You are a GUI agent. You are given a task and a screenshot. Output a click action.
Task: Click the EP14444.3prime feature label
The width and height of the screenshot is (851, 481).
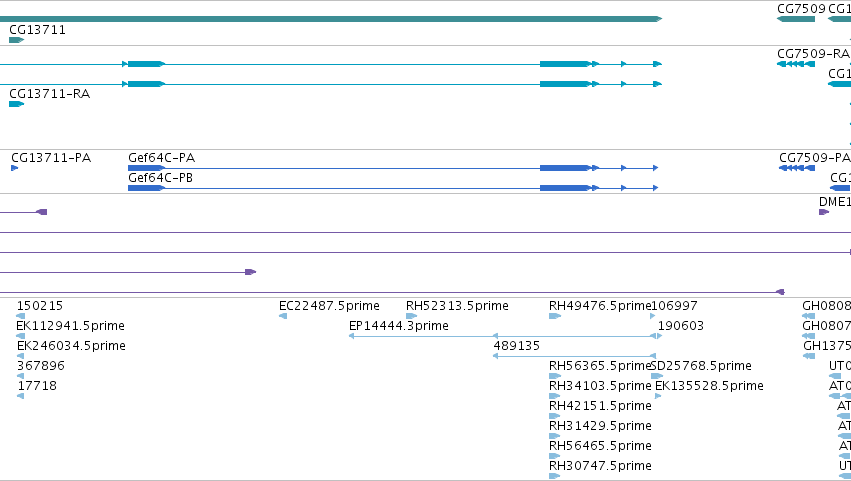pos(398,326)
